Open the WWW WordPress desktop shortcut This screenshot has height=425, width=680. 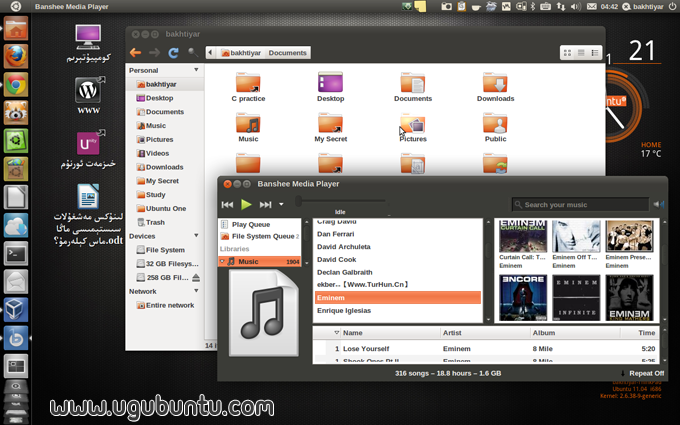pyautogui.click(x=88, y=96)
